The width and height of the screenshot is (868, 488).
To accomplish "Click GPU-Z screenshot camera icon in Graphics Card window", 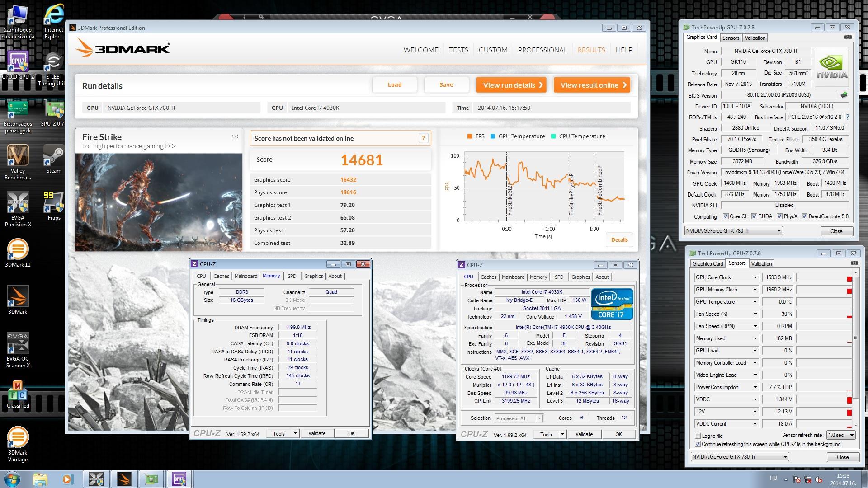I will pyautogui.click(x=848, y=37).
